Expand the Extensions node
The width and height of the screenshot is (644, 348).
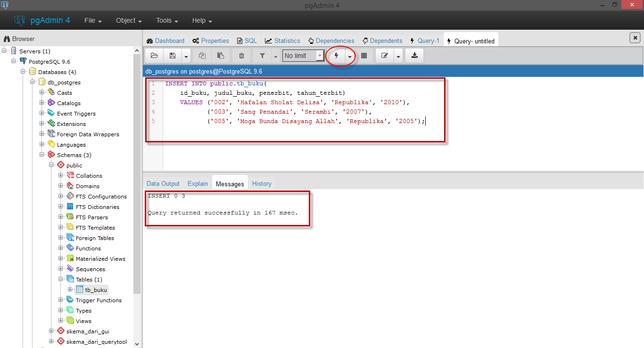[42, 124]
